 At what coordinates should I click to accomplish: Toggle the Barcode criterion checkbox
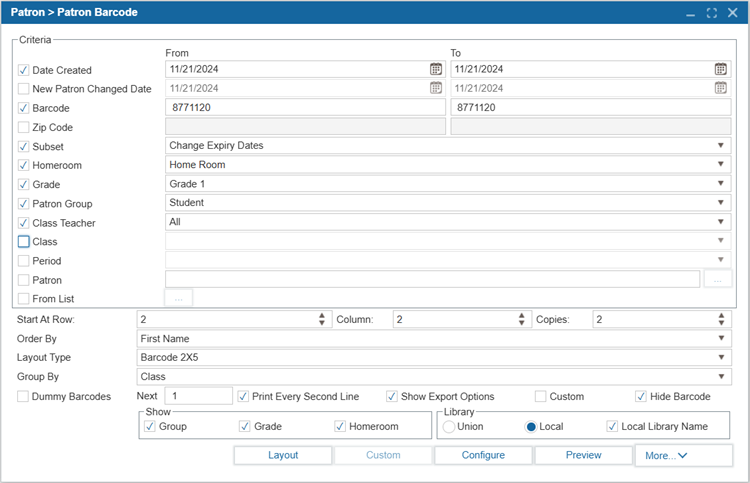(x=23, y=108)
